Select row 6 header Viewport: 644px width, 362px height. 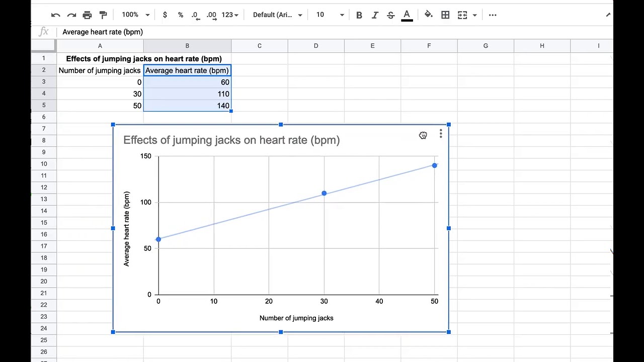[x=44, y=117]
